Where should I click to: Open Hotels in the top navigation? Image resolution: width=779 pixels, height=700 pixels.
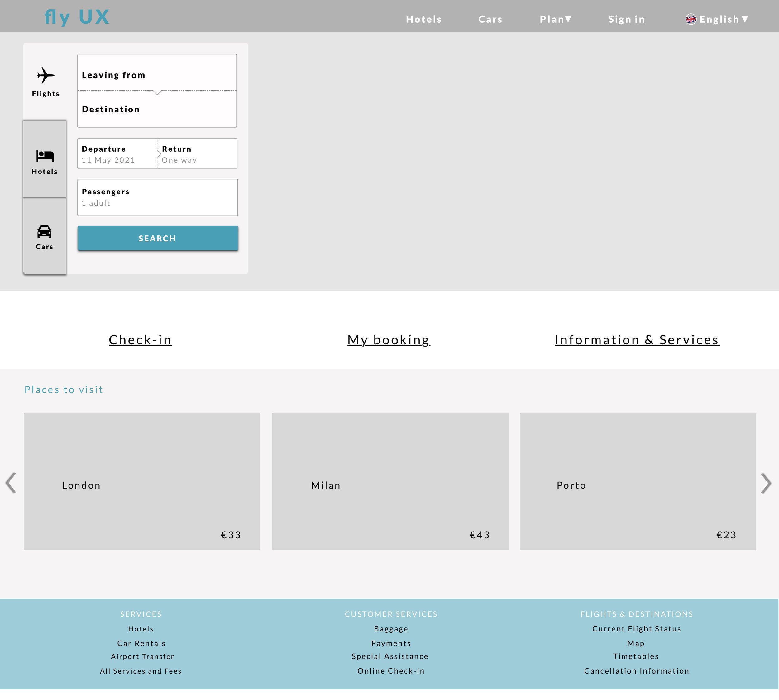pyautogui.click(x=424, y=19)
